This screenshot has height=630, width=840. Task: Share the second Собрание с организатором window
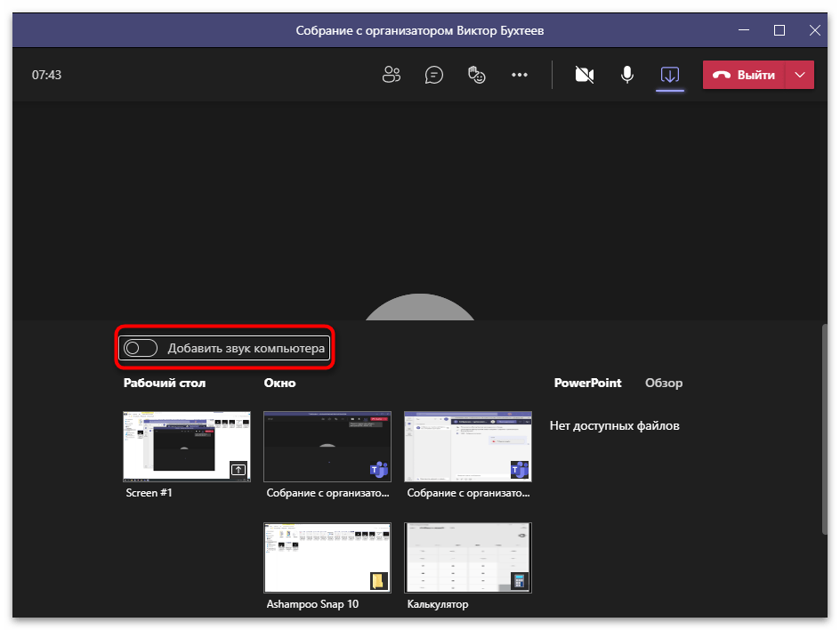(x=467, y=446)
